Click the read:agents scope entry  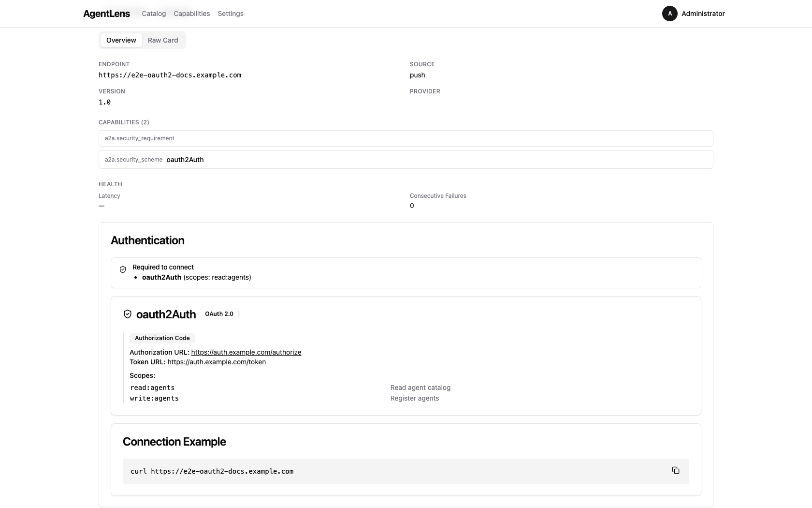click(152, 388)
